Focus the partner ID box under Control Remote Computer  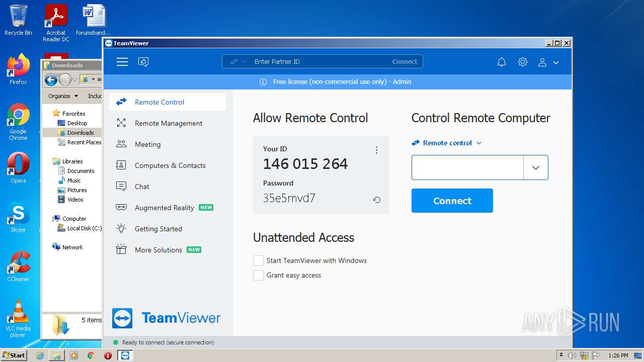pyautogui.click(x=467, y=168)
